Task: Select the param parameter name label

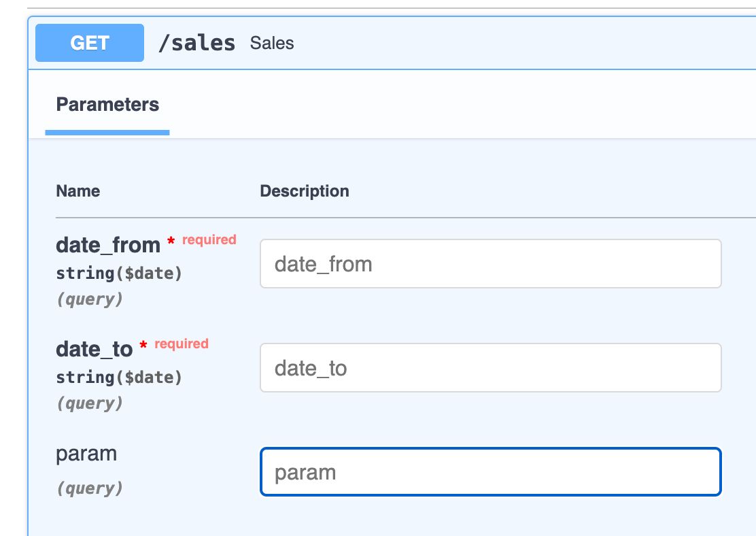Action: [86, 453]
